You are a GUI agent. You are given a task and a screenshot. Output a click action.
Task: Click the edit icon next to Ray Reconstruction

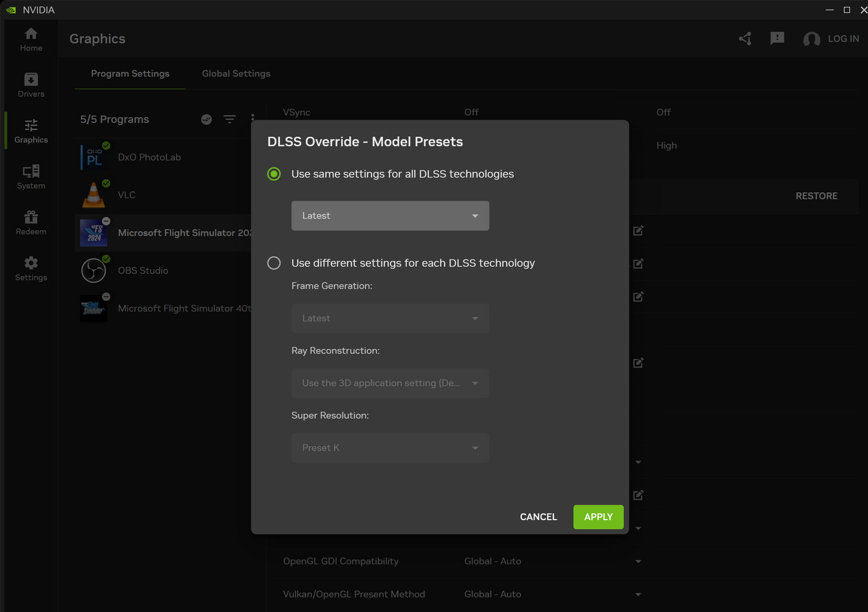(x=638, y=363)
